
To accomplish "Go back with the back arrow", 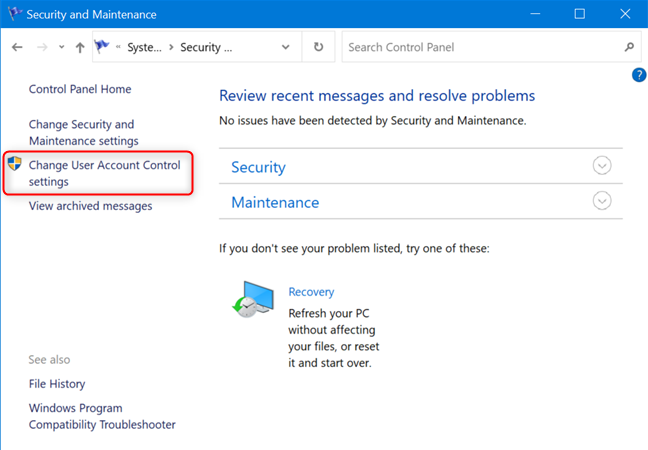I will click(17, 47).
